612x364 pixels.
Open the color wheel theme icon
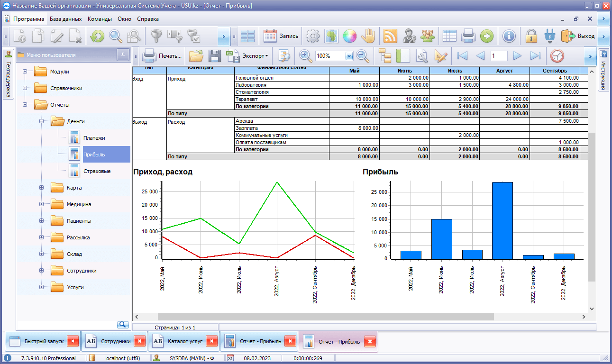click(349, 36)
